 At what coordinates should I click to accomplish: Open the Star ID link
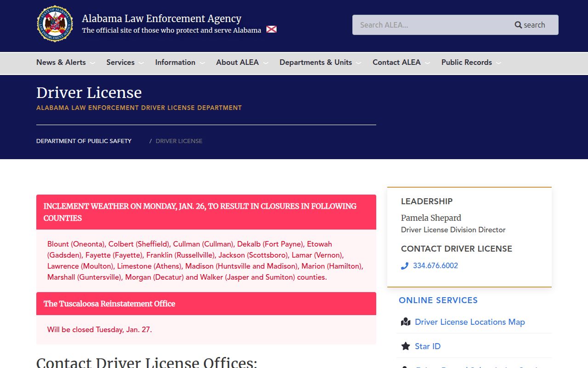[x=428, y=346]
